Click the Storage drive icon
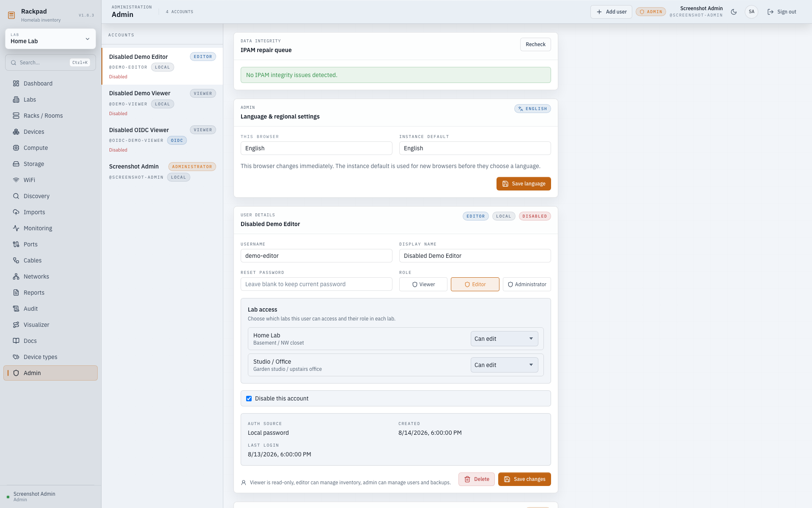Viewport: 812px width, 508px height. [x=16, y=164]
